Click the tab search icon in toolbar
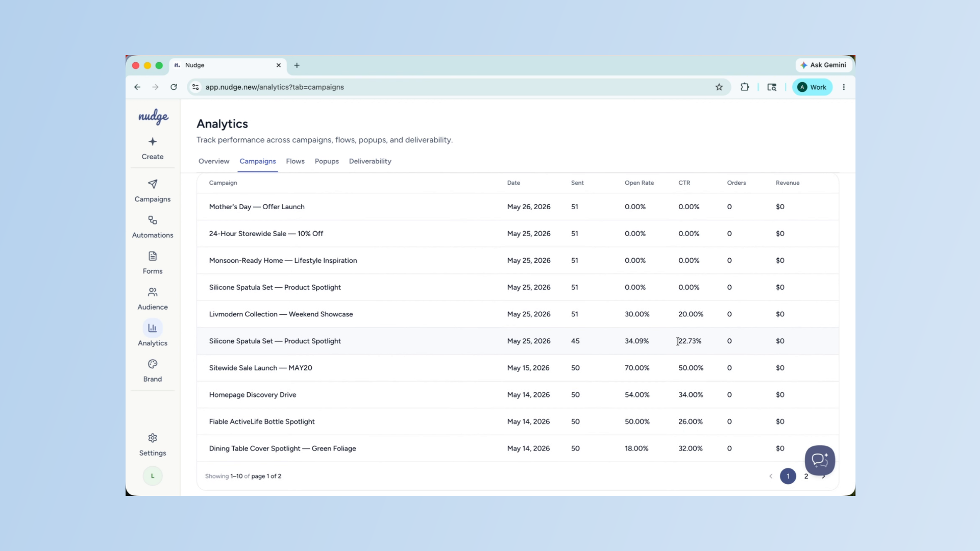This screenshot has width=980, height=551. tap(772, 87)
